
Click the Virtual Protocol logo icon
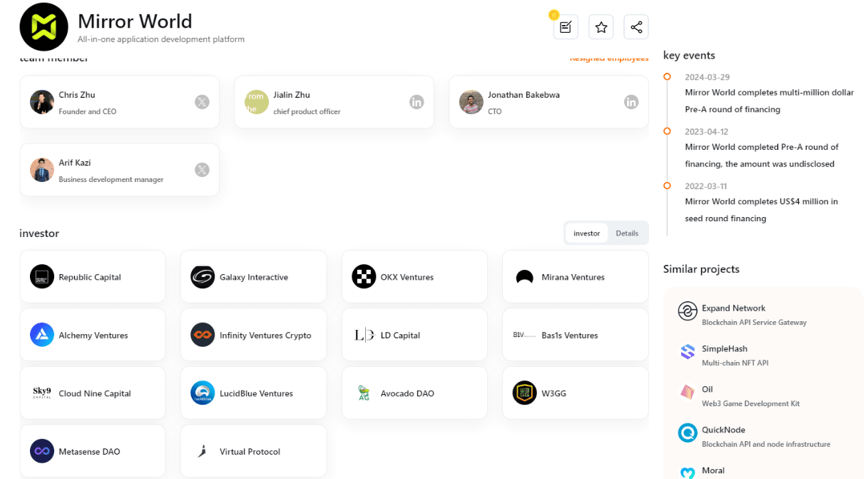click(203, 451)
